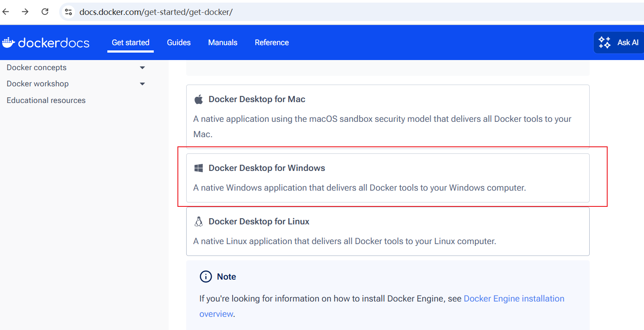
Task: Switch to the Manuals tab
Action: click(223, 43)
